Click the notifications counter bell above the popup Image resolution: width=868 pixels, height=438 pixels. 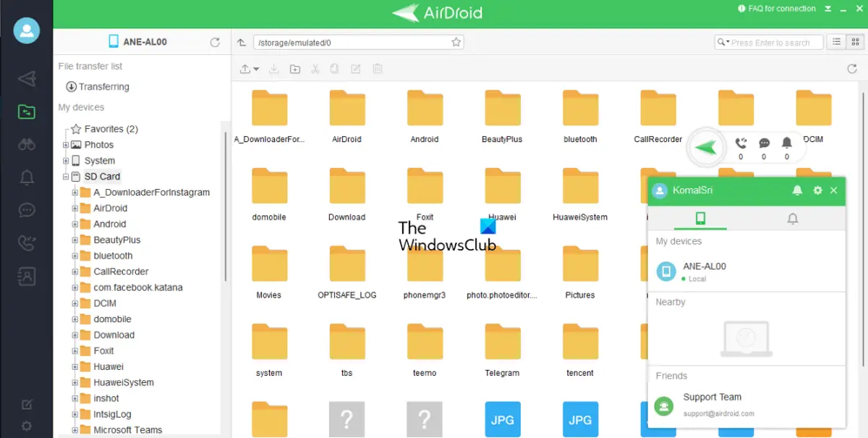coord(787,143)
